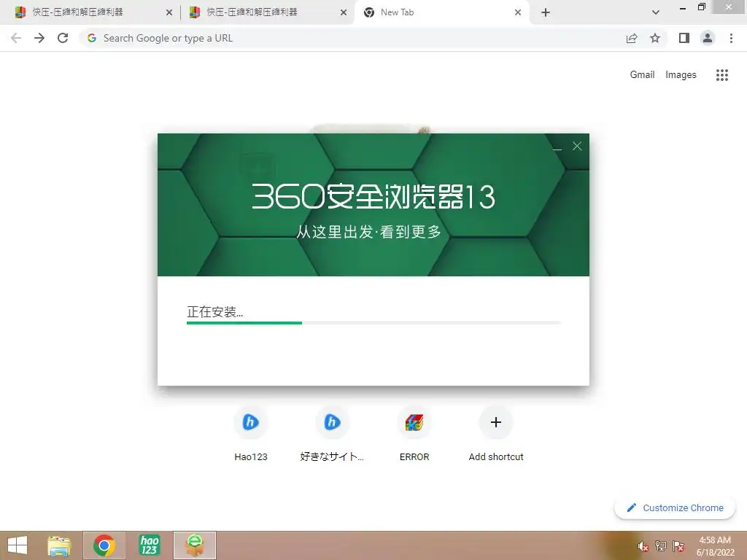The height and width of the screenshot is (560, 747).
Task: Minimize the Chrome window
Action: tap(683, 7)
